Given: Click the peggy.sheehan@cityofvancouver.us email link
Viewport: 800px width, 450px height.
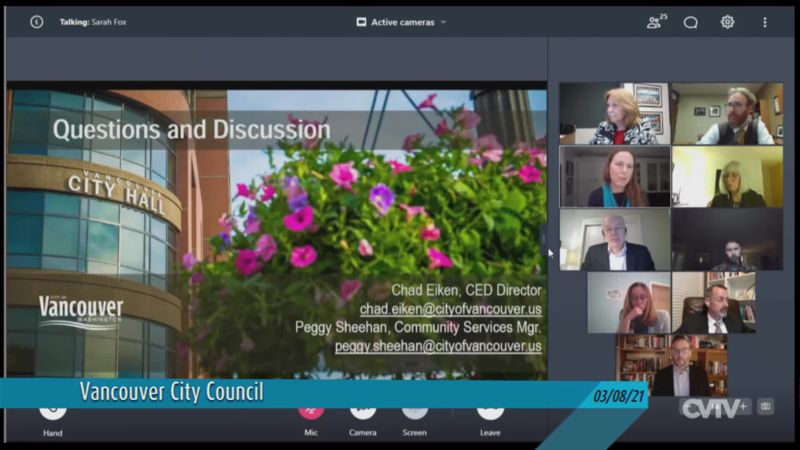Looking at the screenshot, I should [x=438, y=346].
